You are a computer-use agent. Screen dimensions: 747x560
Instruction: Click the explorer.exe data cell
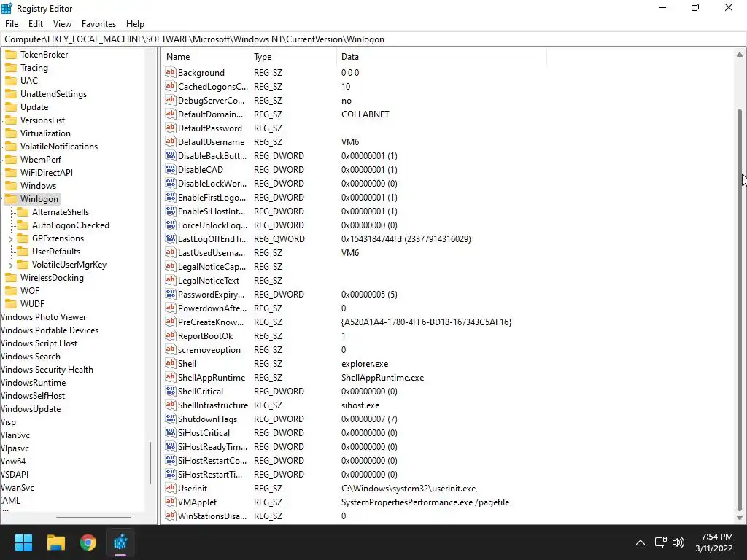click(365, 364)
